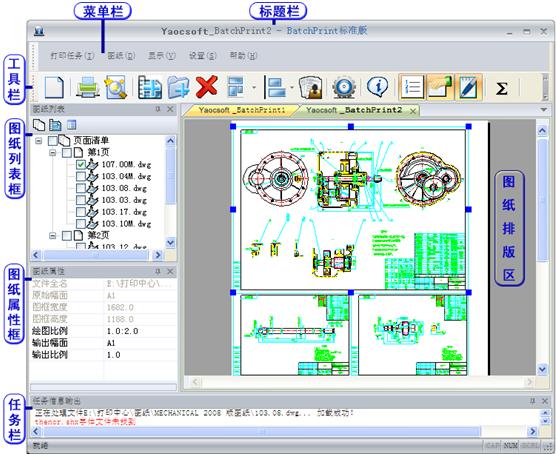556x455 pixels.
Task: Open the page layout icon's dropdown arrow
Action: coord(254,87)
